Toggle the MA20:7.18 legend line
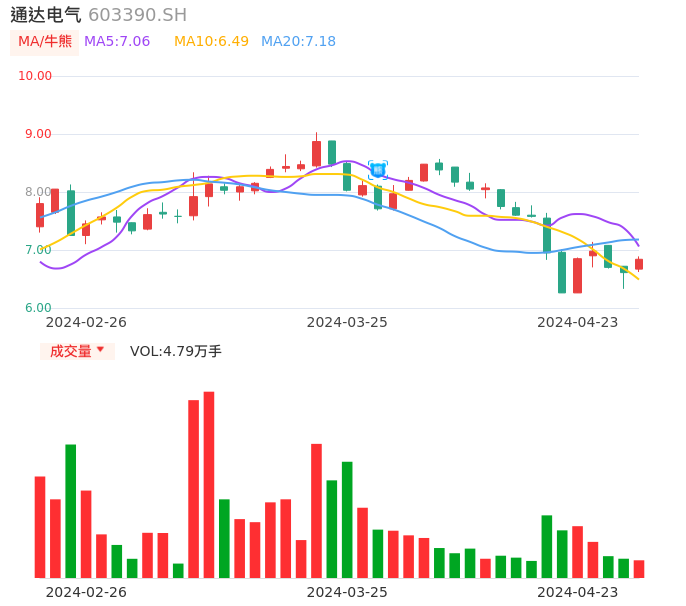 [298, 42]
